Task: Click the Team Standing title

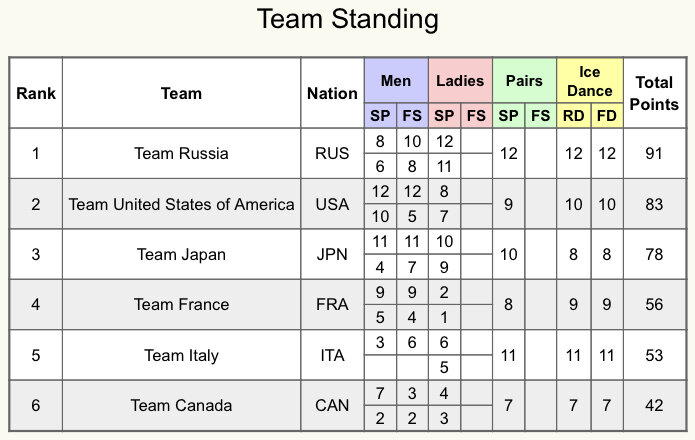Action: coord(348,20)
